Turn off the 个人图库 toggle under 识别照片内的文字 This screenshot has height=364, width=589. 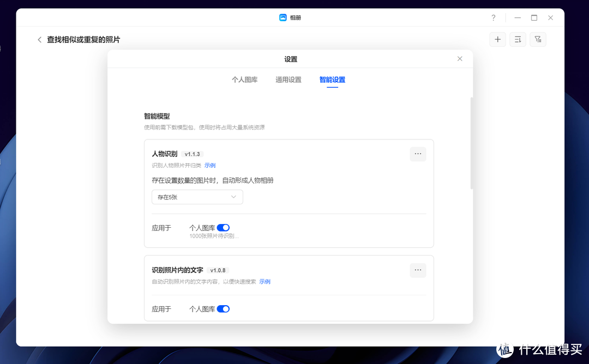[223, 308]
